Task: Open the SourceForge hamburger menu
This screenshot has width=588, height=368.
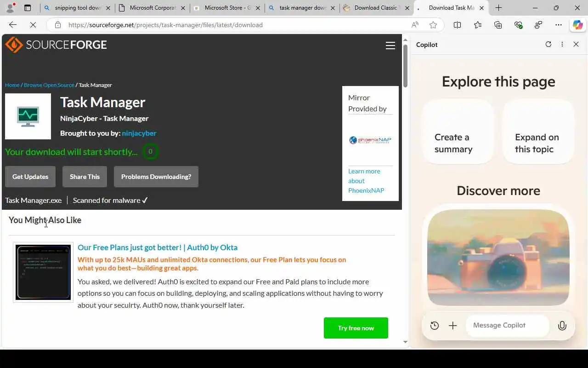Action: pyautogui.click(x=390, y=45)
